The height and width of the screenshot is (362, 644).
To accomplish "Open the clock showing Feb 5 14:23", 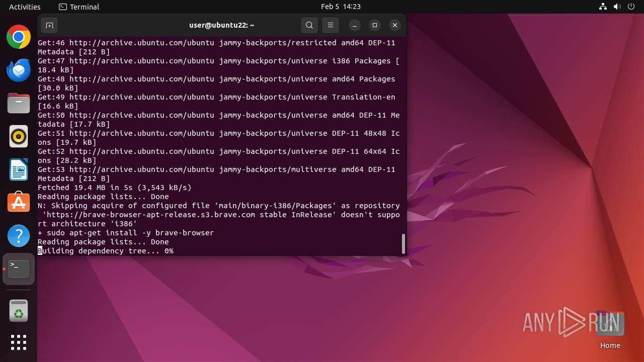I will click(341, 7).
